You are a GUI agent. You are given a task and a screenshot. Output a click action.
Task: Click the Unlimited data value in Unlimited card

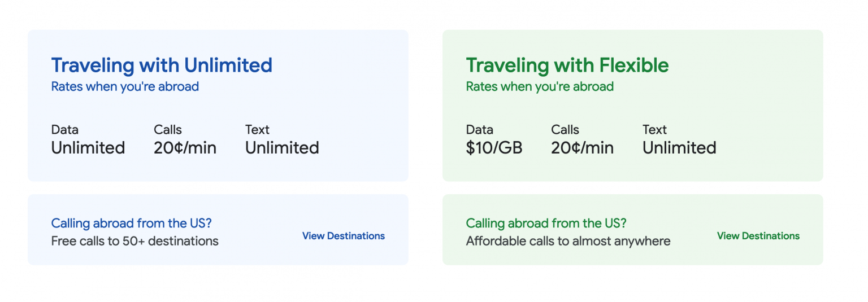pos(88,148)
